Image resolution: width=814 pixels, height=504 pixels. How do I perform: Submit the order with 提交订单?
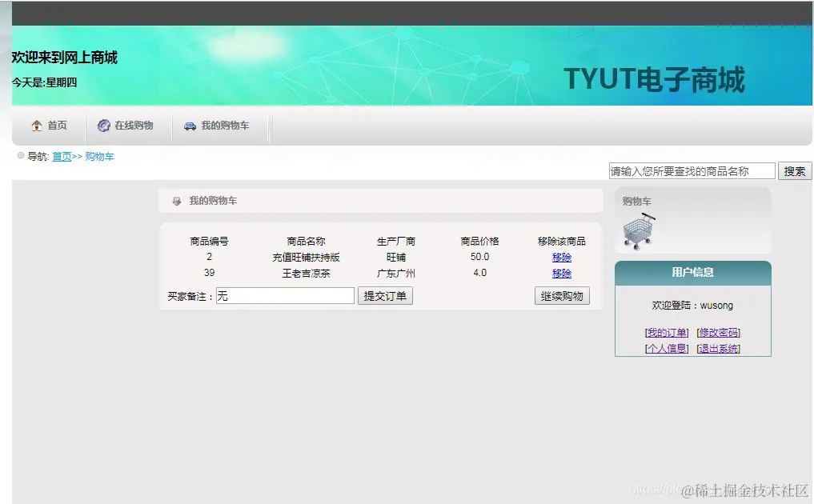click(385, 295)
